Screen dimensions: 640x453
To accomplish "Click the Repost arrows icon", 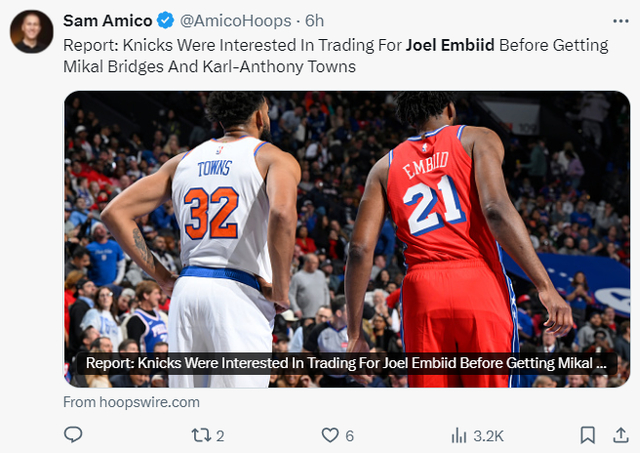I will point(200,435).
